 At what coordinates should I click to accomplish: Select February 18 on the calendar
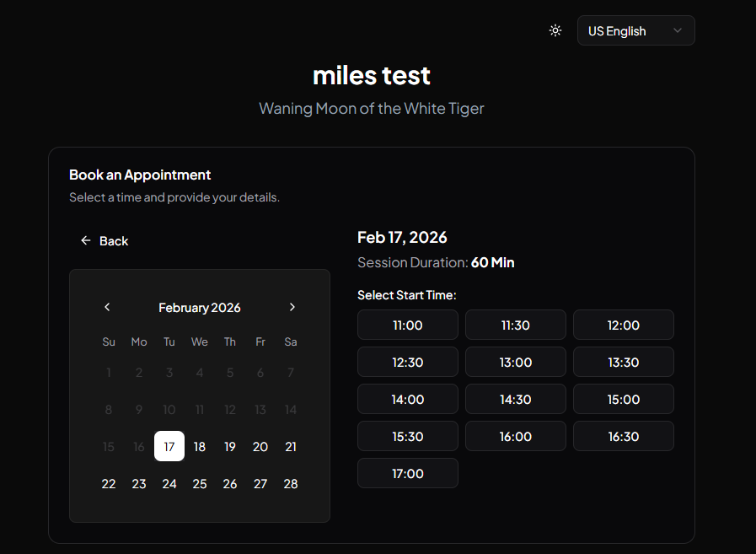[200, 446]
